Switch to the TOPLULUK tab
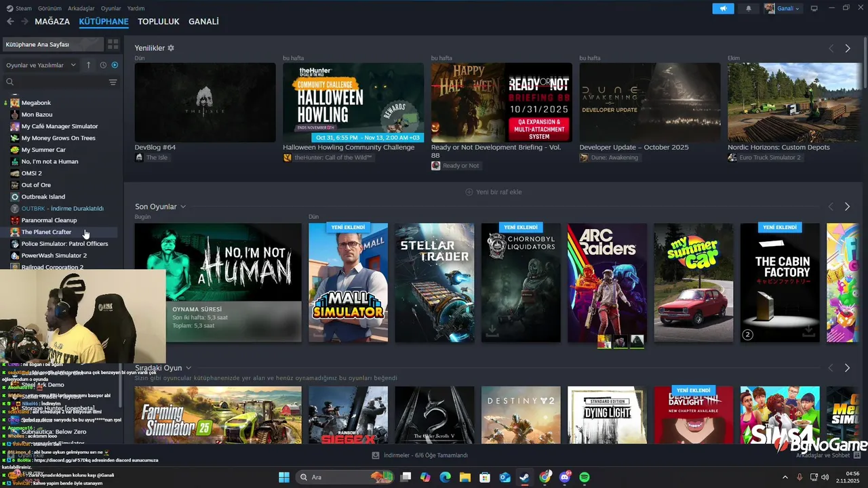The height and width of the screenshot is (488, 868). point(159,22)
